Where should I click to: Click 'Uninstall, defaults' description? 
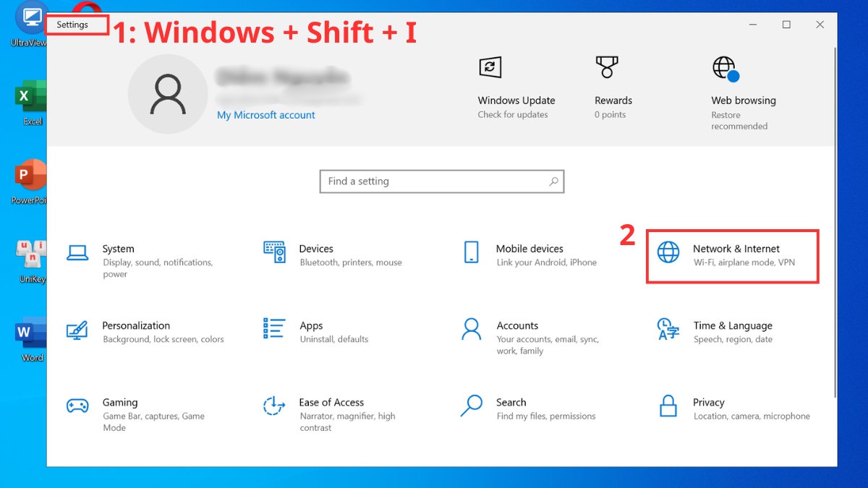tap(334, 339)
